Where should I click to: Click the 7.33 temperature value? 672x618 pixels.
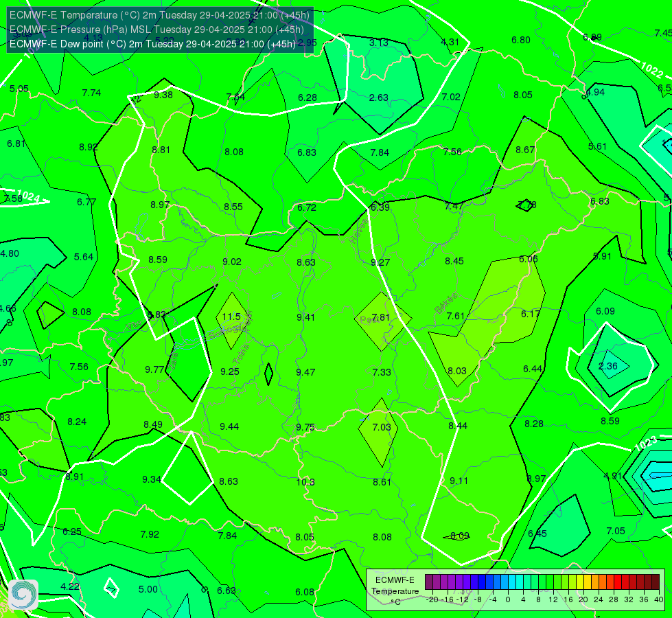[382, 372]
